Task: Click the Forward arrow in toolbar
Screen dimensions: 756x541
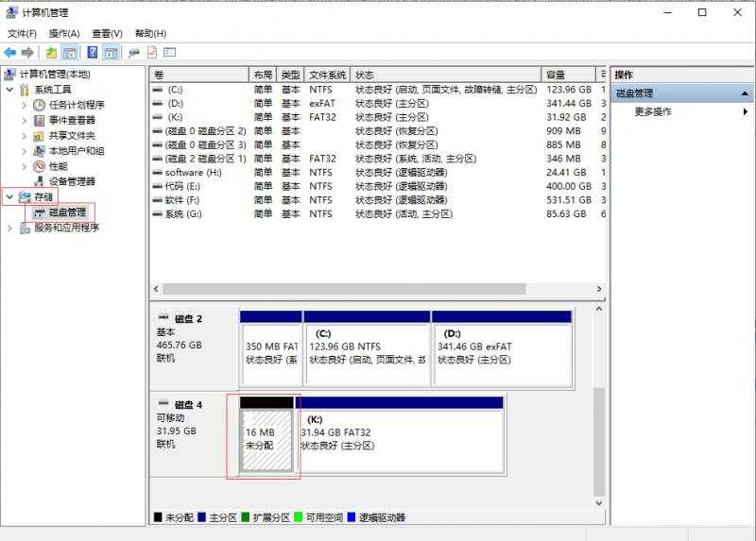Action: [x=27, y=53]
